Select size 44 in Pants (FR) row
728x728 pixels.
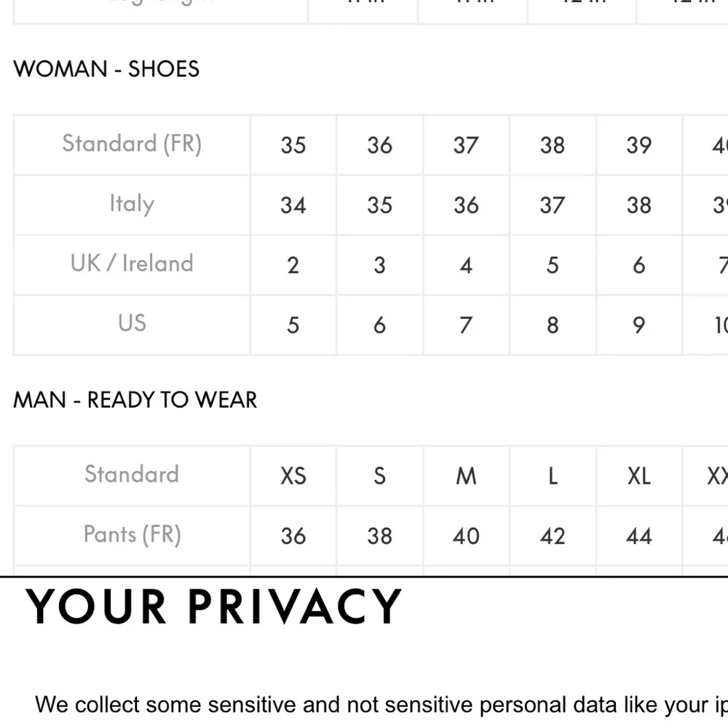[638, 537]
